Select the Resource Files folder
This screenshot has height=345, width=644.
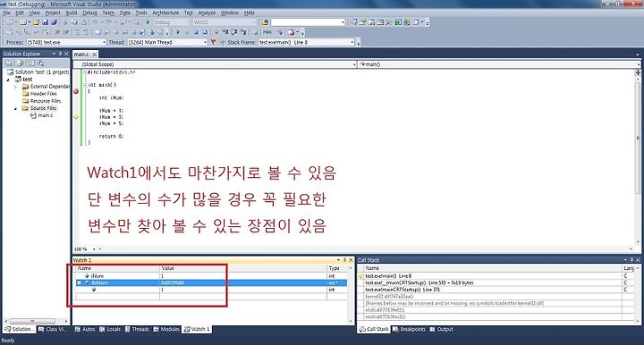(x=46, y=101)
